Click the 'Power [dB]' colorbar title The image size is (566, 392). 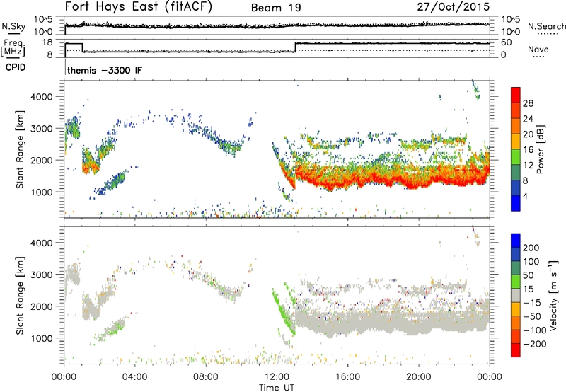(x=540, y=149)
